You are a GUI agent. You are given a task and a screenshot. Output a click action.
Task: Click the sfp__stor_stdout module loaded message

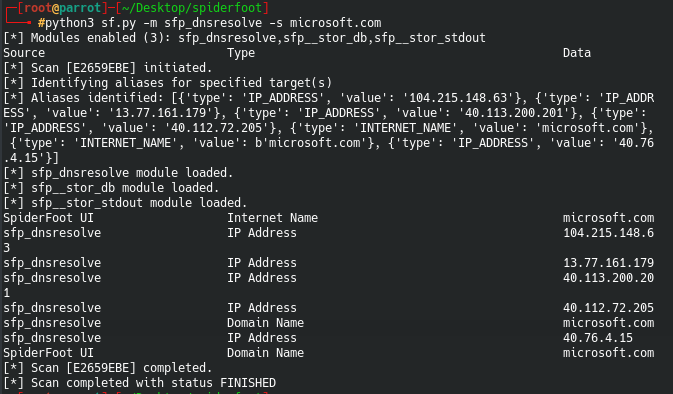click(125, 203)
